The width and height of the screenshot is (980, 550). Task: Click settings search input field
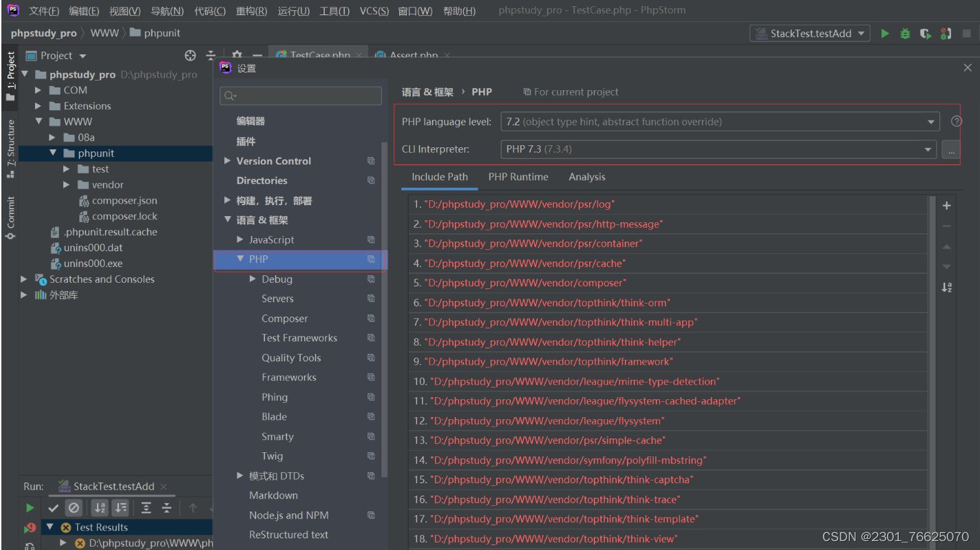(301, 96)
